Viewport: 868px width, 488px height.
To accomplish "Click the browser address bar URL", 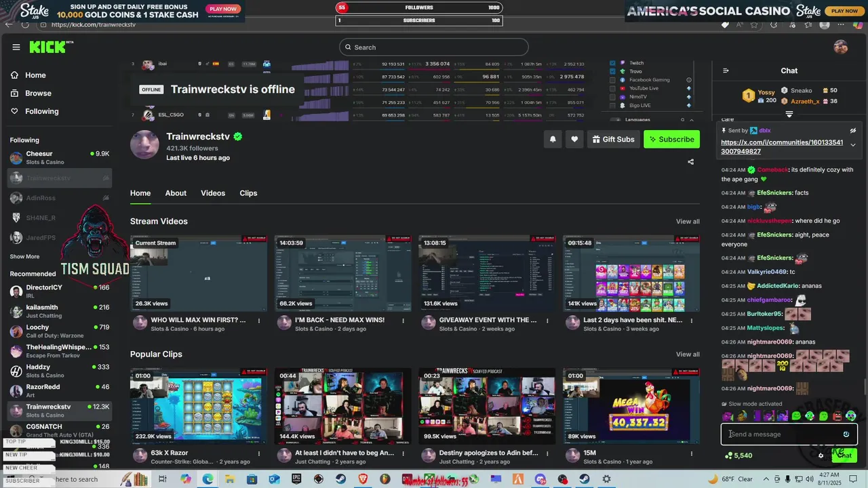I will [94, 24].
